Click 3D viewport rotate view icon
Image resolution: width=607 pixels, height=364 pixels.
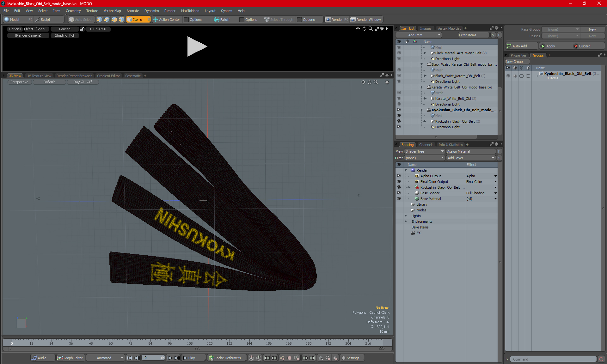[x=369, y=82]
